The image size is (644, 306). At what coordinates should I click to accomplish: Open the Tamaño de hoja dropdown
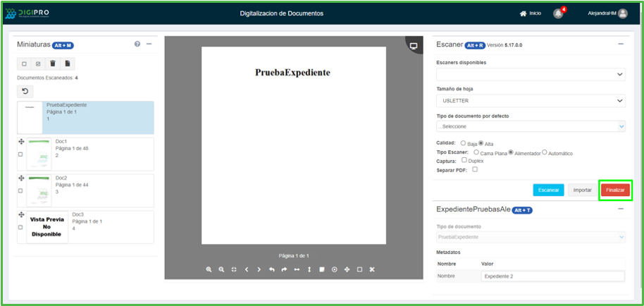(531, 101)
